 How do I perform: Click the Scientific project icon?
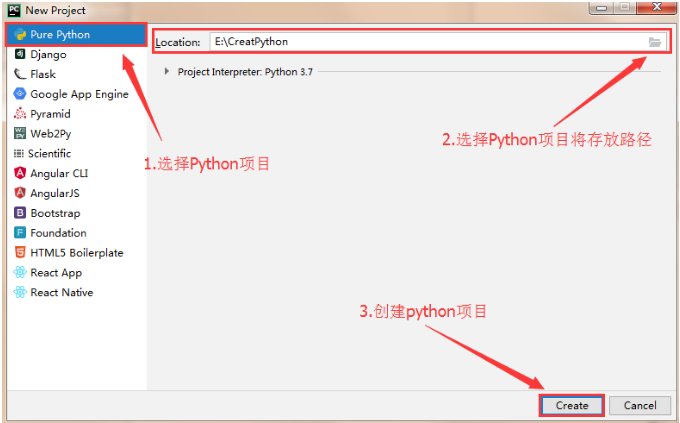[19, 153]
